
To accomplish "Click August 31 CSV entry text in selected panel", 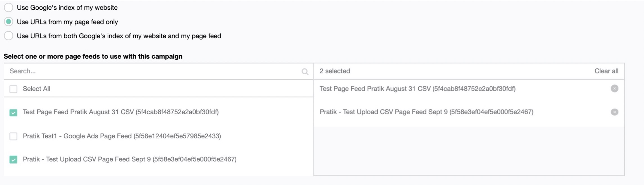I will click(x=417, y=89).
